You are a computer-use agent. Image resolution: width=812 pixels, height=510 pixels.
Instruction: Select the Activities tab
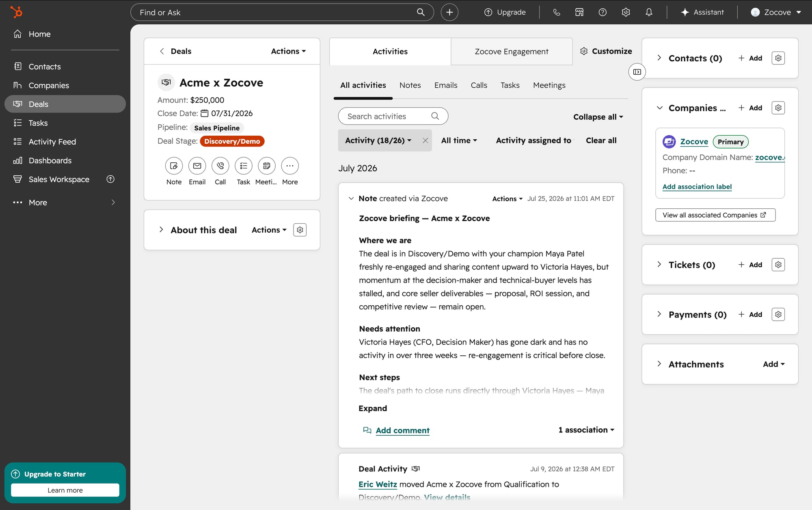pyautogui.click(x=390, y=52)
